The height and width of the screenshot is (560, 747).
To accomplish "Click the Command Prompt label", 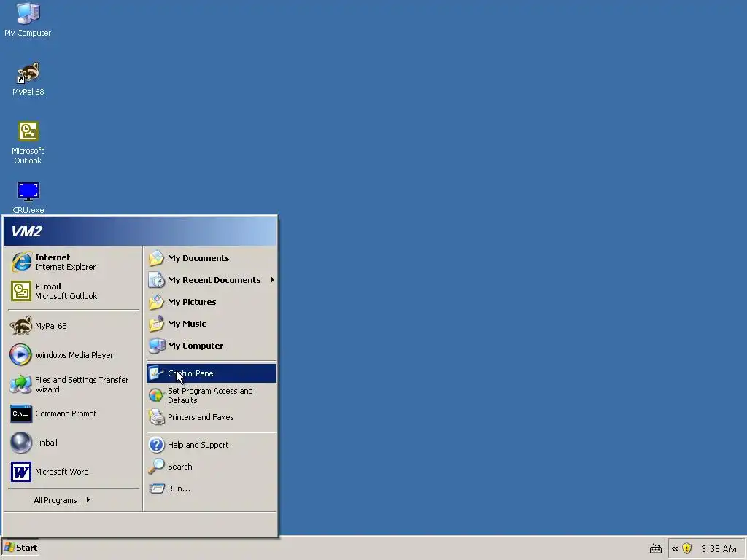I will (66, 413).
